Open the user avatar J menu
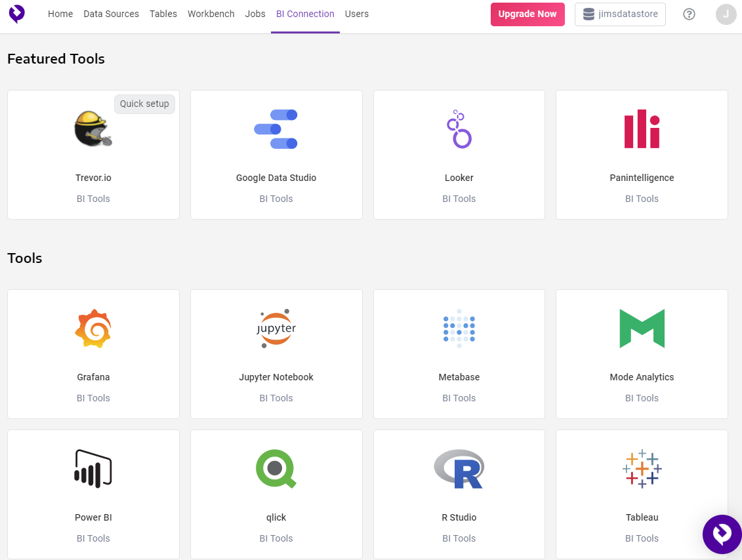This screenshot has height=560, width=742. click(x=726, y=14)
